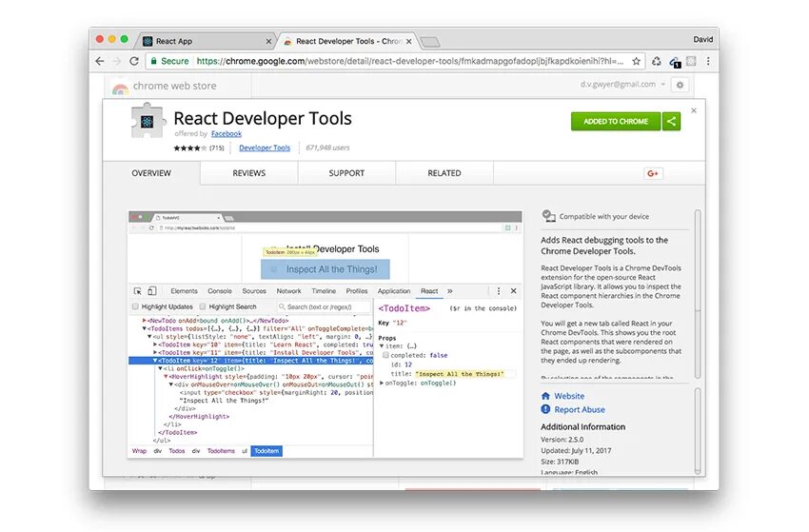The image size is (809, 532).
Task: Click the additional information scrollbar
Action: click(698, 431)
